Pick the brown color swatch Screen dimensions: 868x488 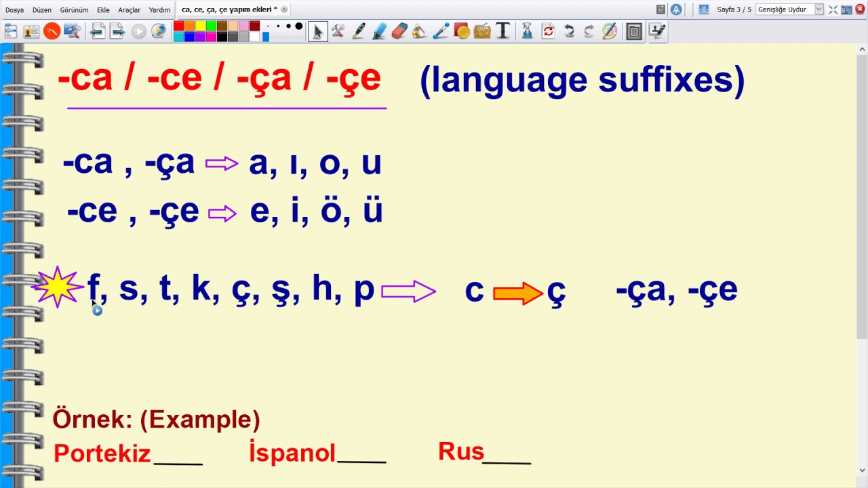pyautogui.click(x=222, y=26)
